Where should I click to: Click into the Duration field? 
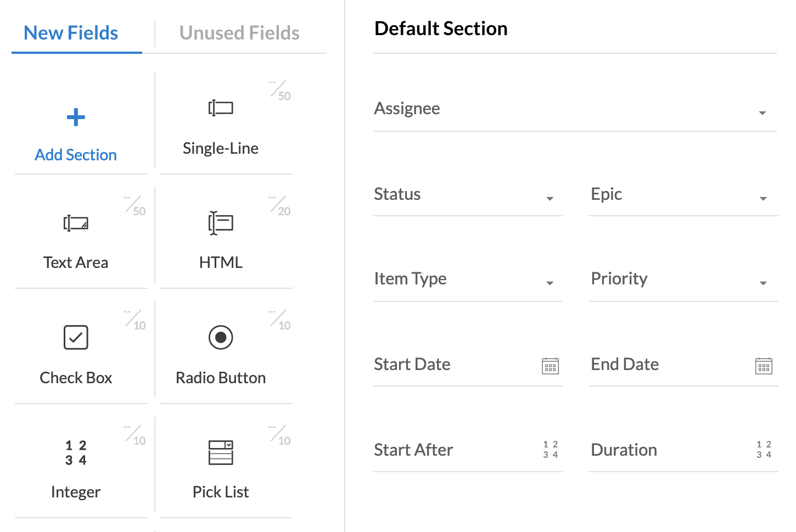click(x=683, y=450)
